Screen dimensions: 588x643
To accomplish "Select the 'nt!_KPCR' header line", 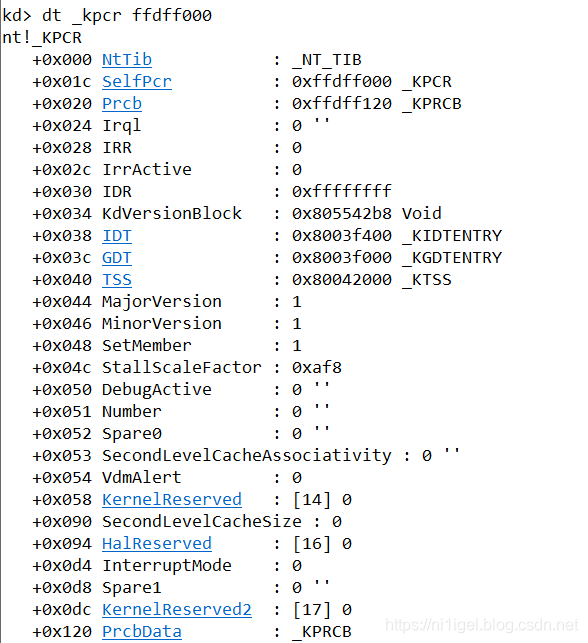I will coord(42,38).
